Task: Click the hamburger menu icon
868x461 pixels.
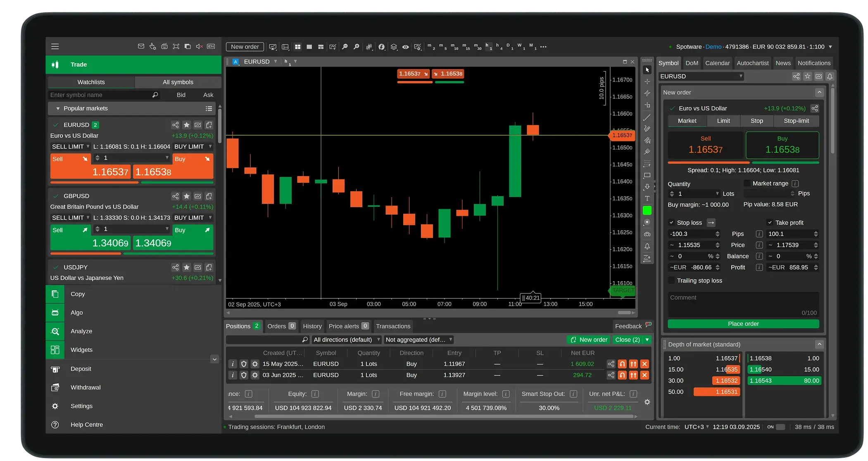Action: (55, 47)
